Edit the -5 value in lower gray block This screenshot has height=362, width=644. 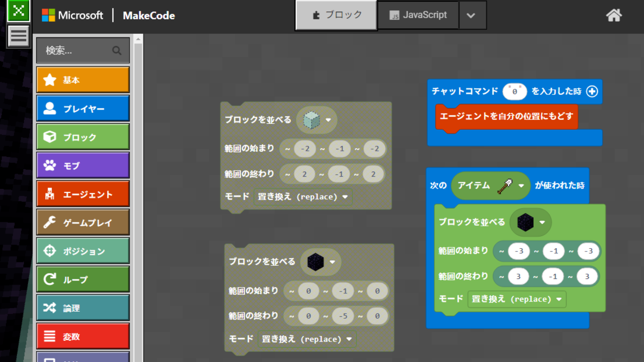pyautogui.click(x=343, y=316)
